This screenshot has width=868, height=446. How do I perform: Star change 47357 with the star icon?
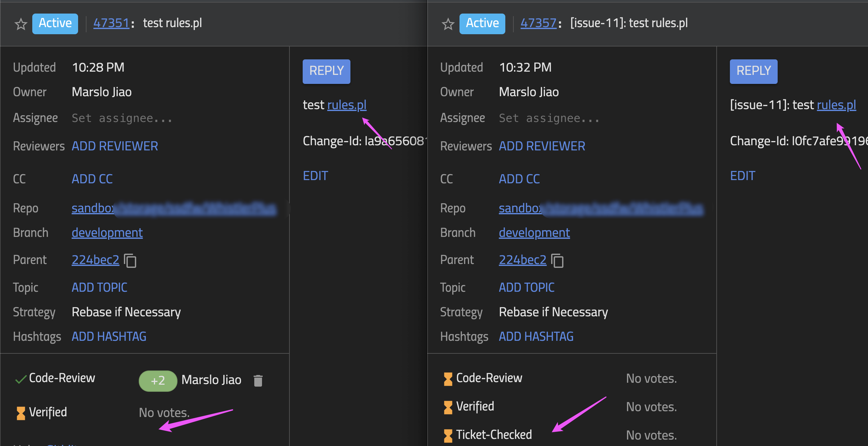pyautogui.click(x=448, y=24)
